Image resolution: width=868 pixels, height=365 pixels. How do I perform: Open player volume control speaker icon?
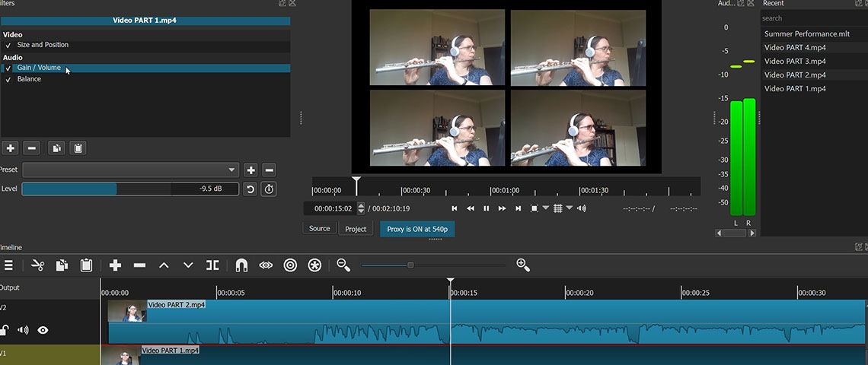tap(582, 208)
